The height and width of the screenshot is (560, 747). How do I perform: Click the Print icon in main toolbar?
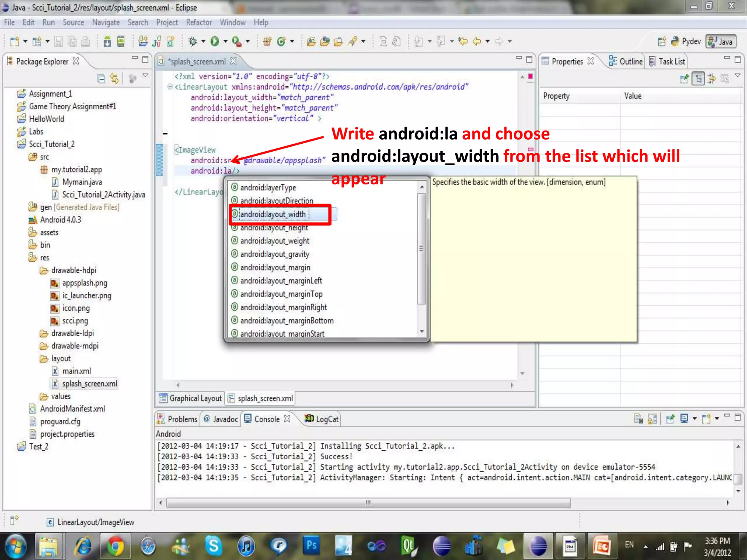pyautogui.click(x=86, y=42)
